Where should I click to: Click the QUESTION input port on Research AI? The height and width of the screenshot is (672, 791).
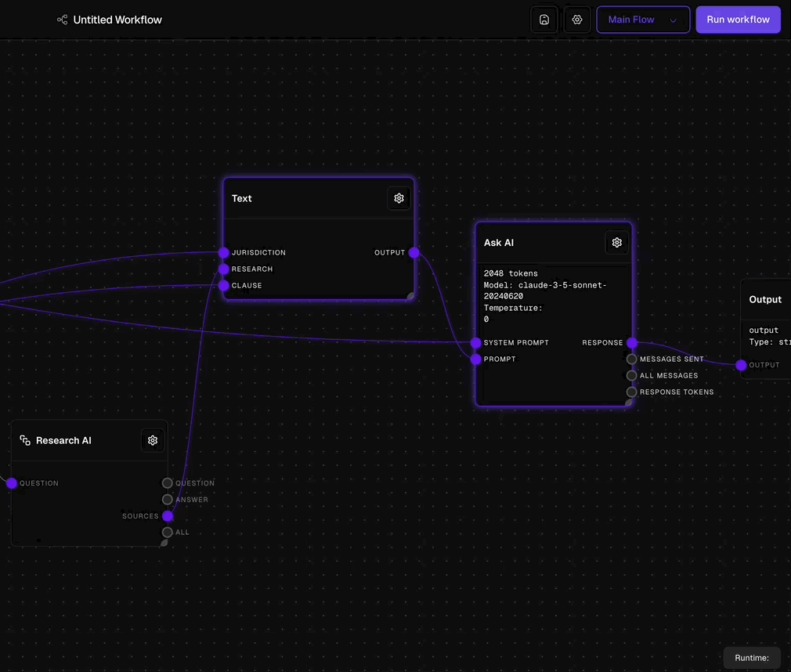coord(11,483)
